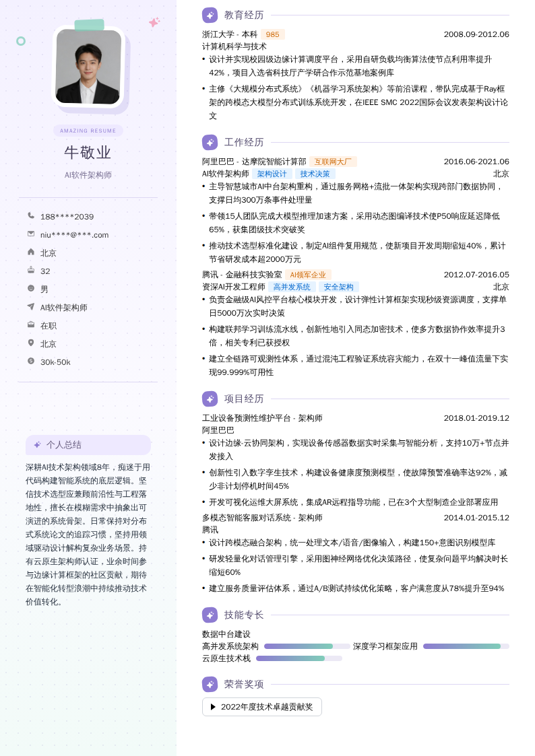Click the location pin icon beside 北京
The image size is (535, 756).
[31, 343]
